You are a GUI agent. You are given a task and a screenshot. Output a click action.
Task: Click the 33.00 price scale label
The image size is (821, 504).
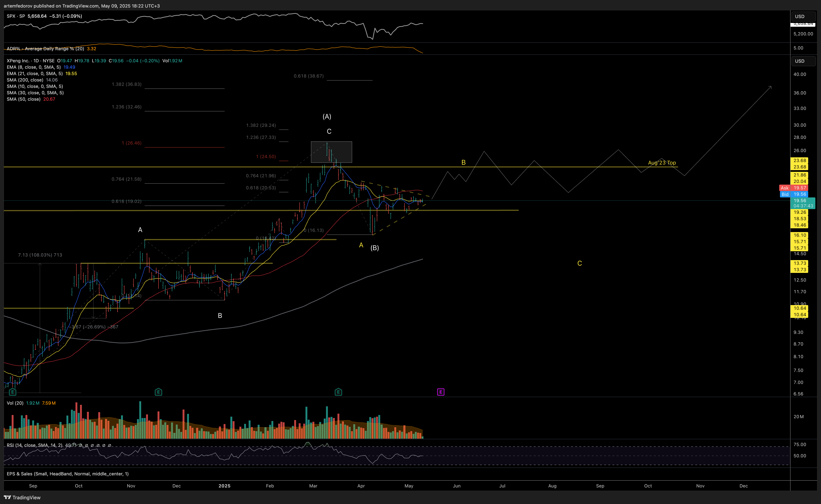coord(800,108)
